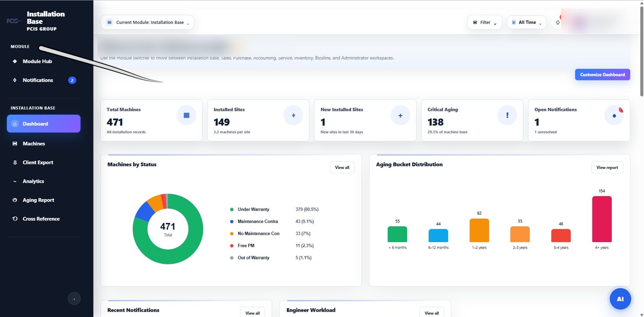Viewport: 644px width, 317px height.
Task: Click the 1–2 years aging bar
Action: coord(479,230)
